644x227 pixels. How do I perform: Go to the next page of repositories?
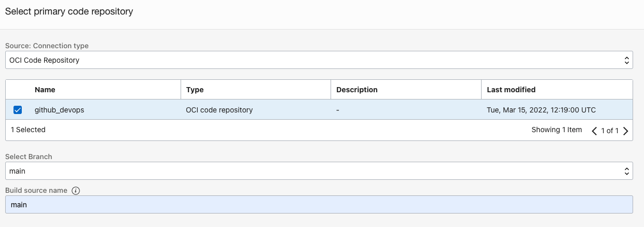(x=625, y=131)
